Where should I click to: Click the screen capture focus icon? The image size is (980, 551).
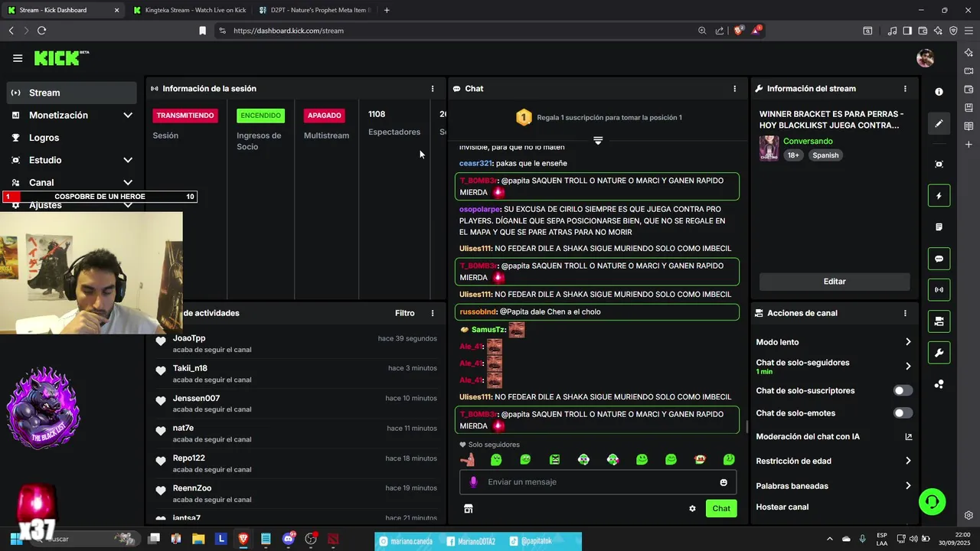pyautogui.click(x=939, y=165)
